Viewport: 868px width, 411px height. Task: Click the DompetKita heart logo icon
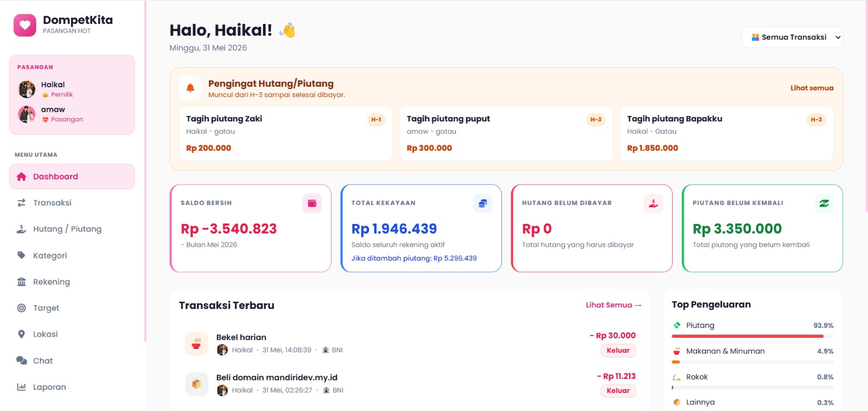25,25
